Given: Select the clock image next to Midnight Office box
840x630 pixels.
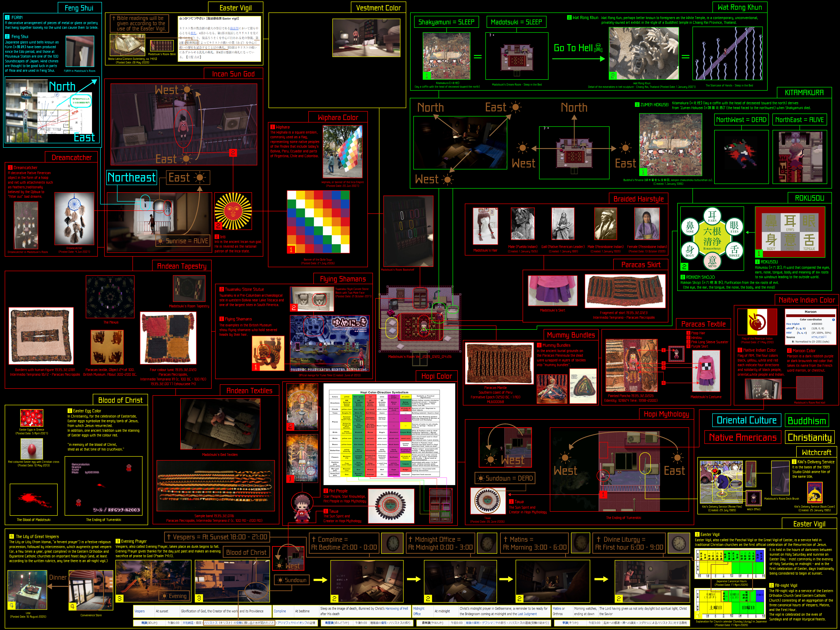Looking at the screenshot, I should [487, 543].
